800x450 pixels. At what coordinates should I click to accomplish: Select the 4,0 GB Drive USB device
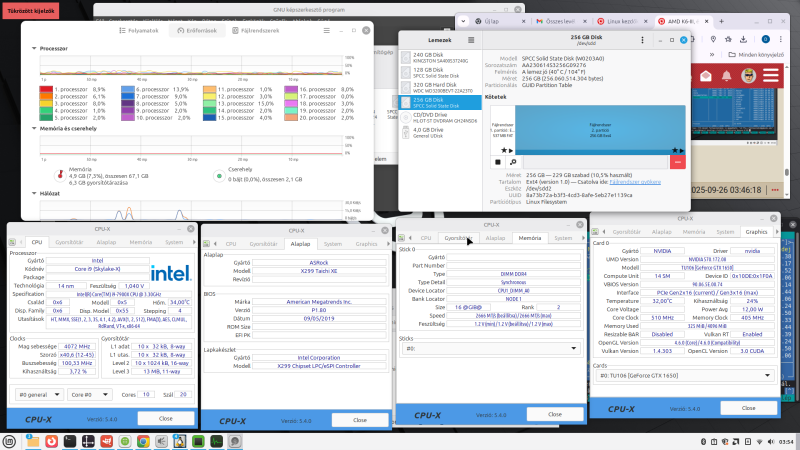[441, 133]
